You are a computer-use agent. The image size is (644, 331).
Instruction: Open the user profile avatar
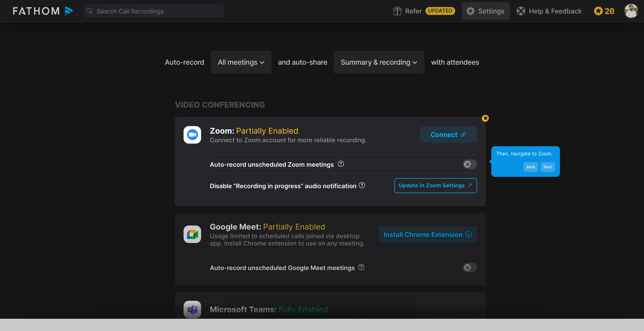[631, 11]
